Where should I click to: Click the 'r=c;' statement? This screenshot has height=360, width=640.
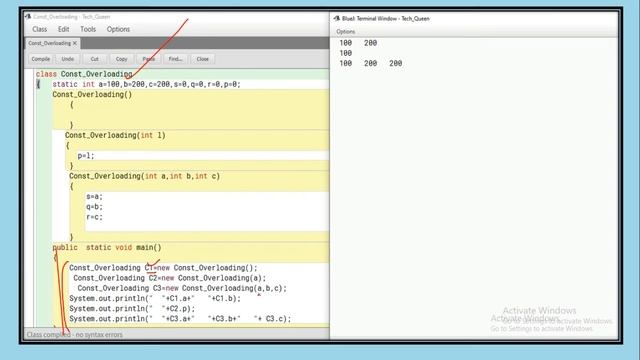pos(94,217)
